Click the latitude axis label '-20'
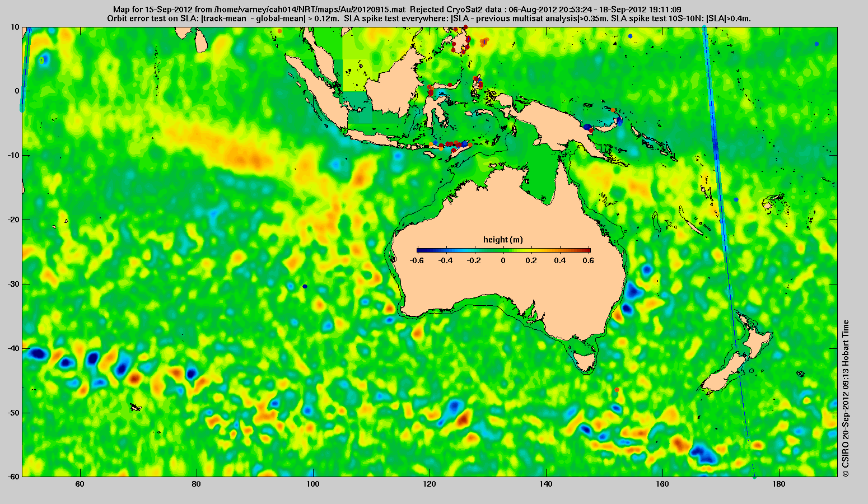Viewport: 868px width, 504px height. 13,220
